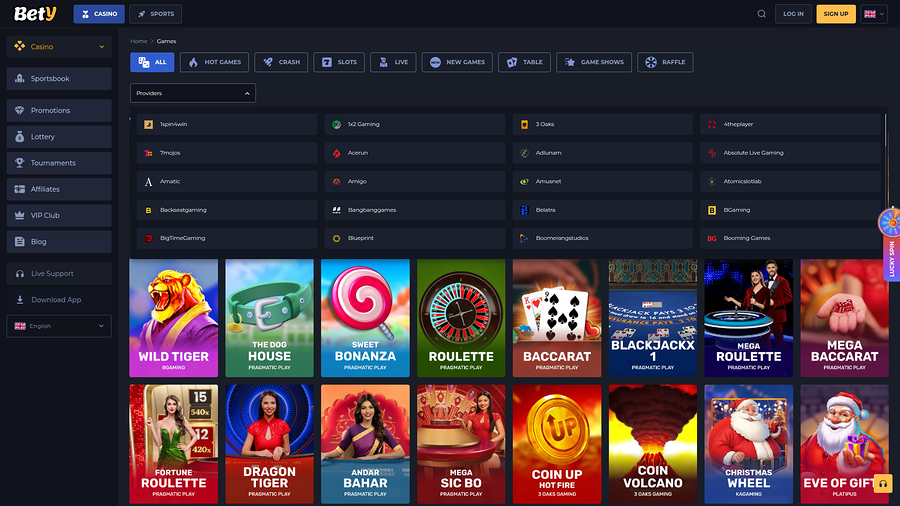Open the English language dropdown in sidebar
This screenshot has height=506, width=900.
point(59,326)
